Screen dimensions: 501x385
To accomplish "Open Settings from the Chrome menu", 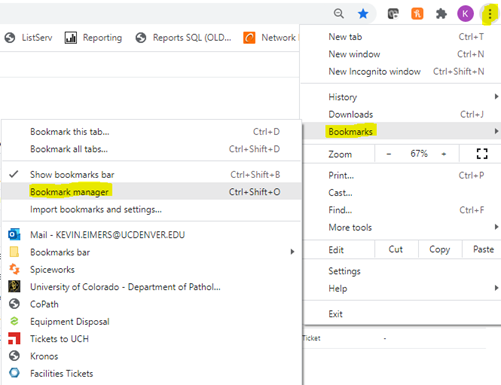I will pyautogui.click(x=402, y=271).
